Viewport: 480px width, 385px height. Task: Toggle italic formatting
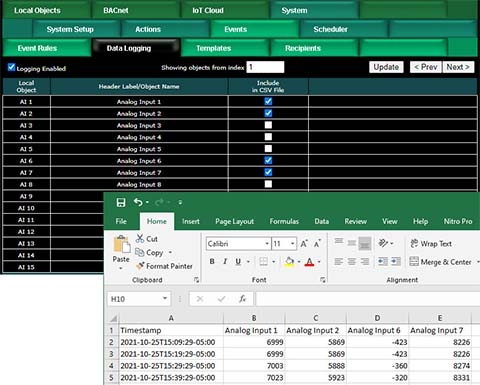tap(225, 262)
